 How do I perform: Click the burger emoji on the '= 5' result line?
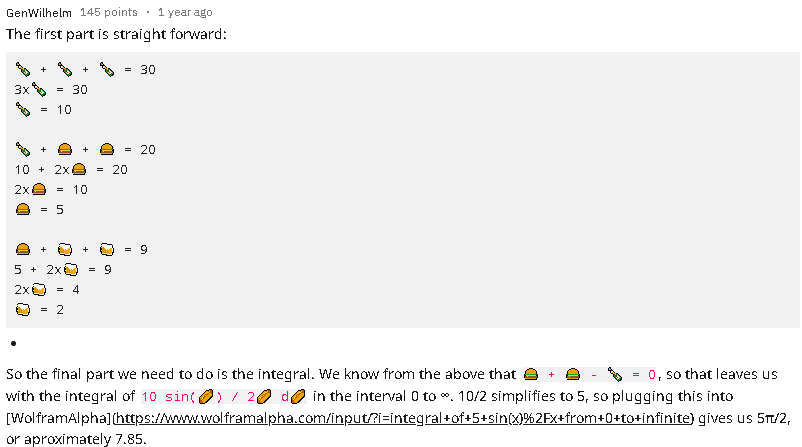[x=23, y=210]
